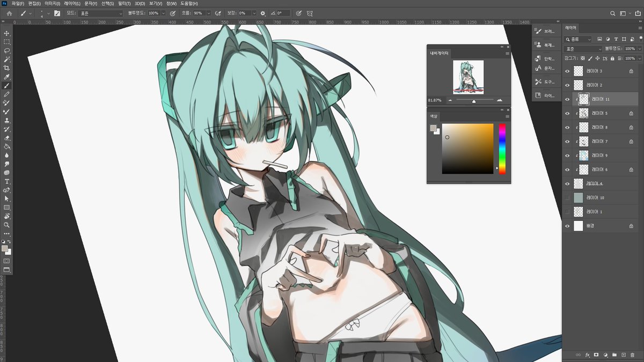
Task: Open the 복제... collapsed panel button
Action: pyautogui.click(x=544, y=45)
